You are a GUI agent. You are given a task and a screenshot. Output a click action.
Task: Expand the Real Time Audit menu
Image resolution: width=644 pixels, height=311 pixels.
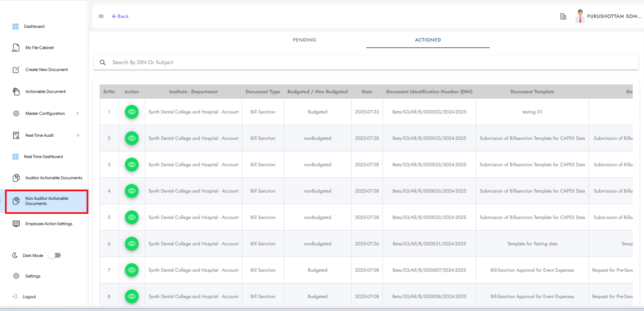coord(39,135)
